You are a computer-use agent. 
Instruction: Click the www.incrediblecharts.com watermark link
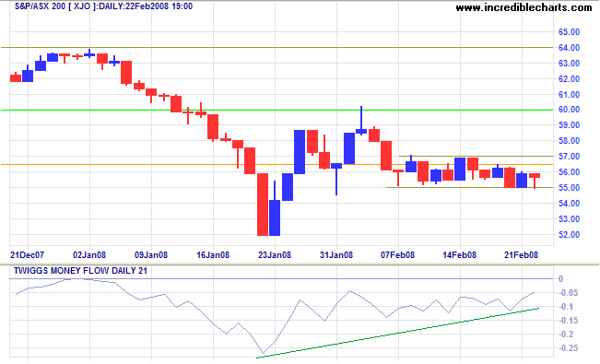point(524,7)
